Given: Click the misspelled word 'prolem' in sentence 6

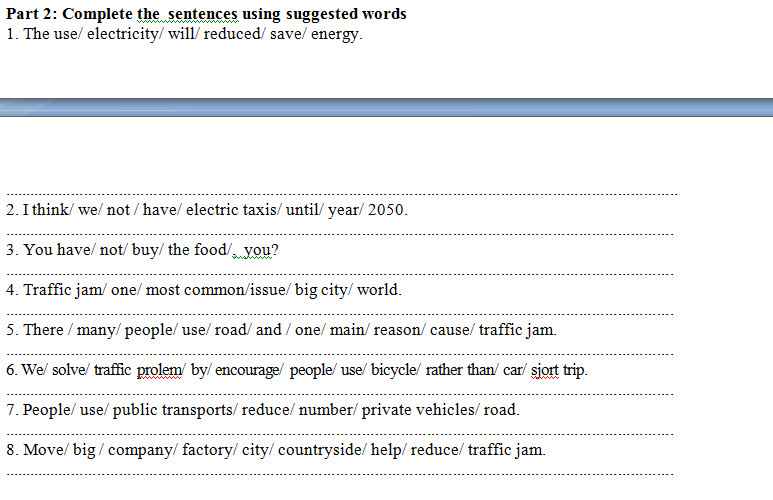Looking at the screenshot, I should pyautogui.click(x=159, y=370).
